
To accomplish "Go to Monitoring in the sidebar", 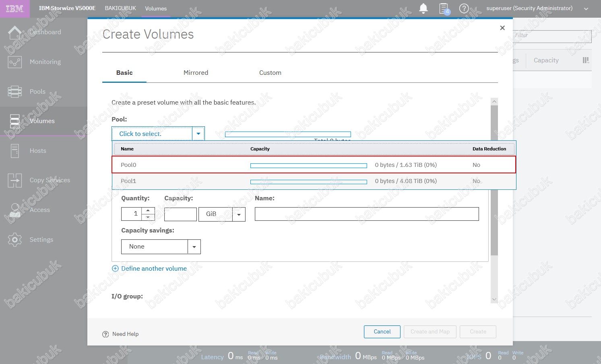I will (45, 62).
